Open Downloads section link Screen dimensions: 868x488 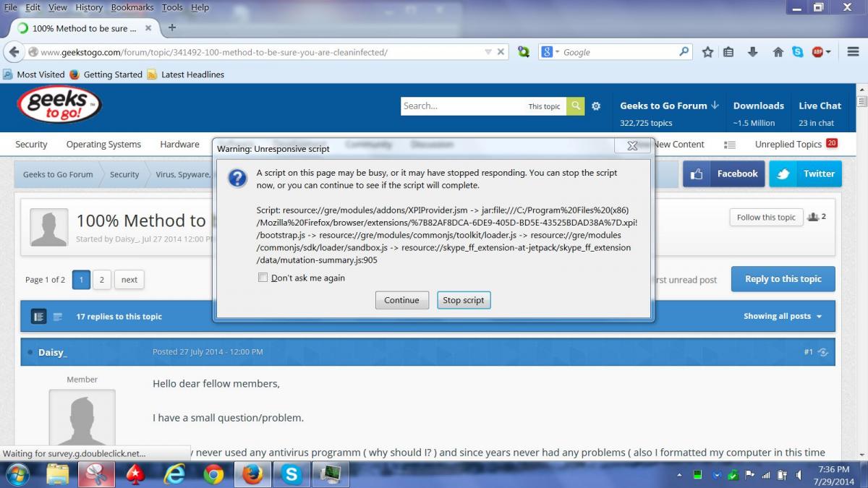tap(758, 106)
